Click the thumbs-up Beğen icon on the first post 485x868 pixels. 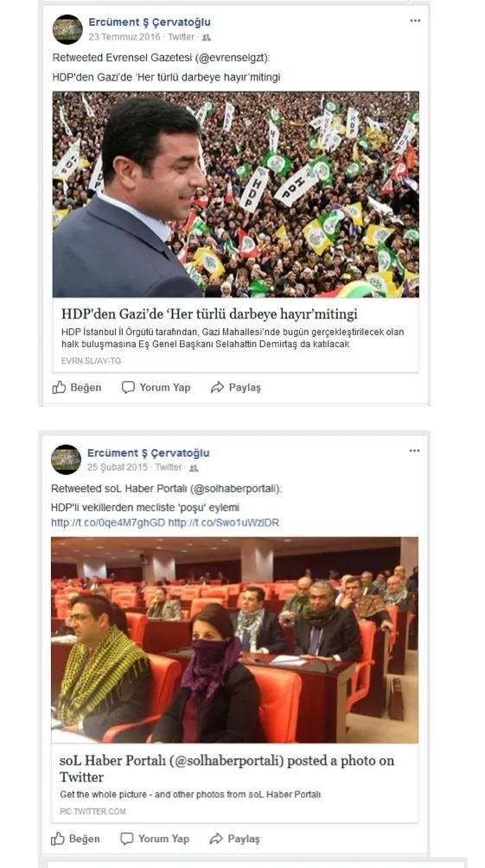pos(59,388)
